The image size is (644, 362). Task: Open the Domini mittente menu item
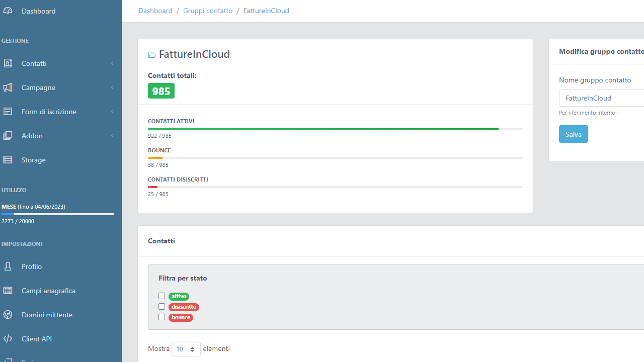[x=61, y=314]
